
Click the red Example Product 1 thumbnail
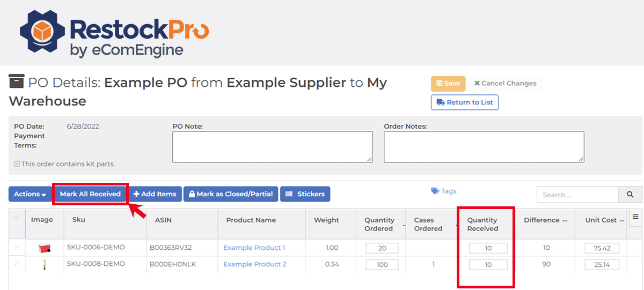(44, 248)
